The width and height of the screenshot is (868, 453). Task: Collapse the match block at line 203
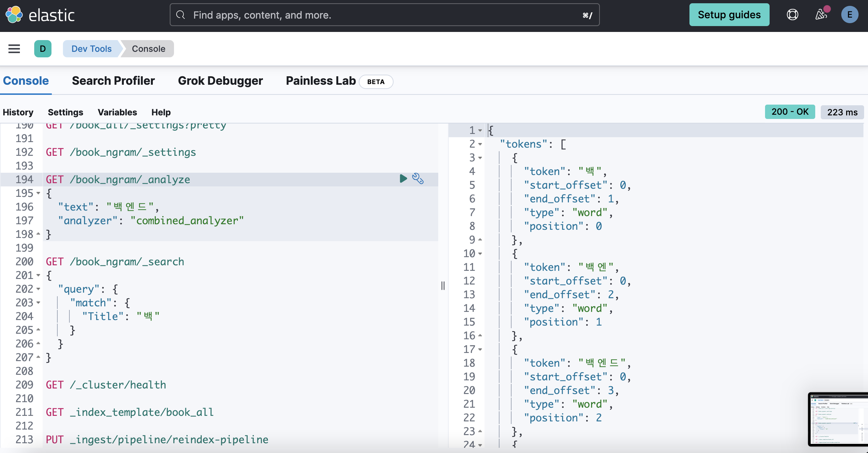point(38,303)
